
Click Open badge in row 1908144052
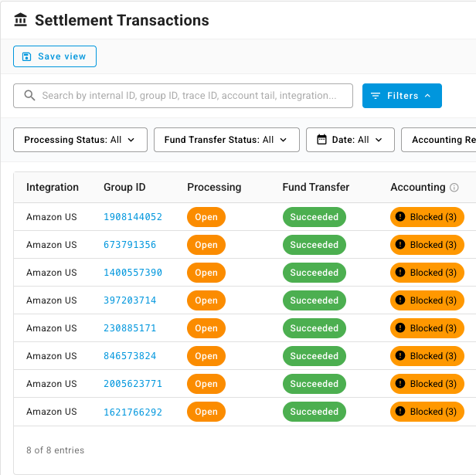206,217
